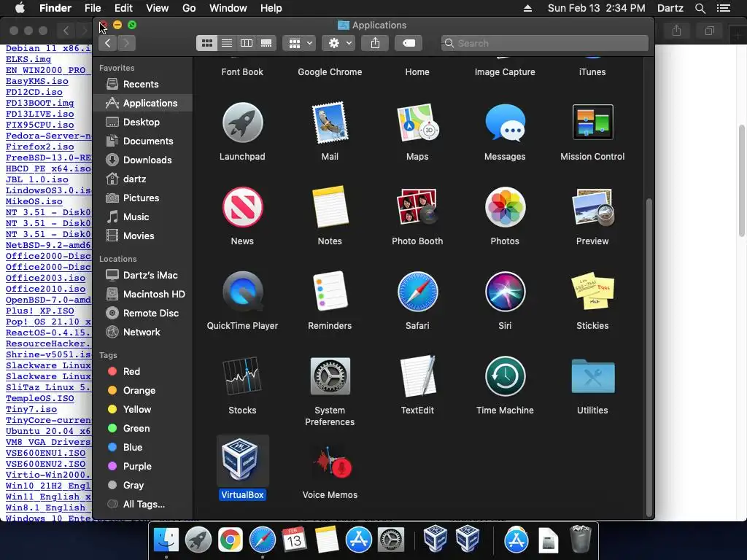Select the Messages app icon
747x560 pixels.
505,122
